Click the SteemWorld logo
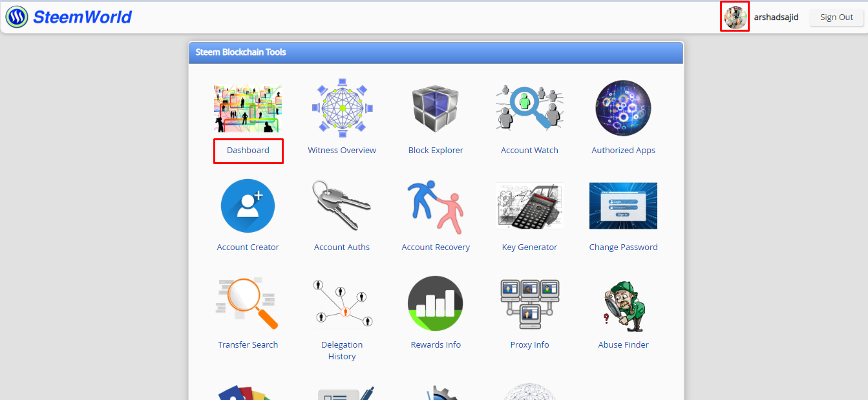The width and height of the screenshot is (868, 400). tap(69, 17)
